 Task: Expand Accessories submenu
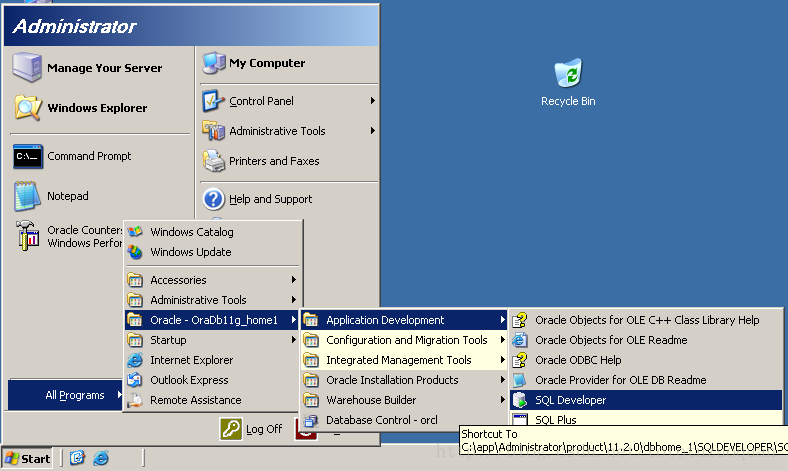tap(212, 280)
